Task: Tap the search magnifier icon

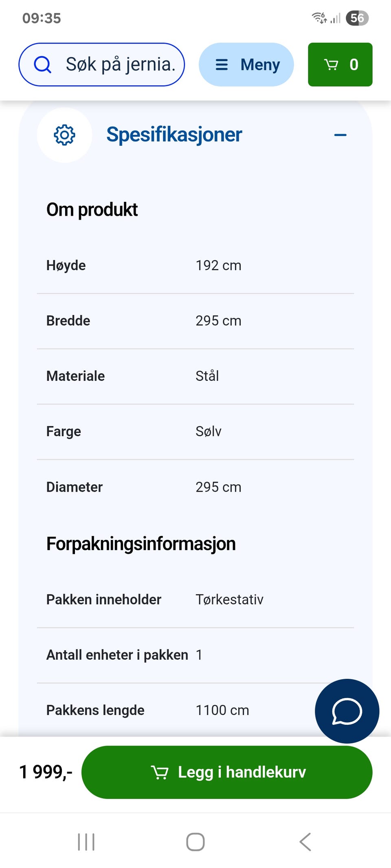Action: pos(42,64)
